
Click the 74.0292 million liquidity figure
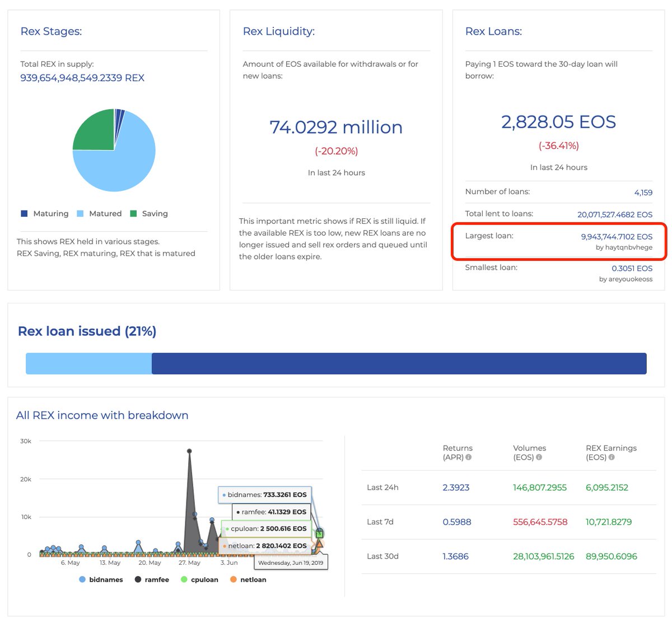[336, 127]
